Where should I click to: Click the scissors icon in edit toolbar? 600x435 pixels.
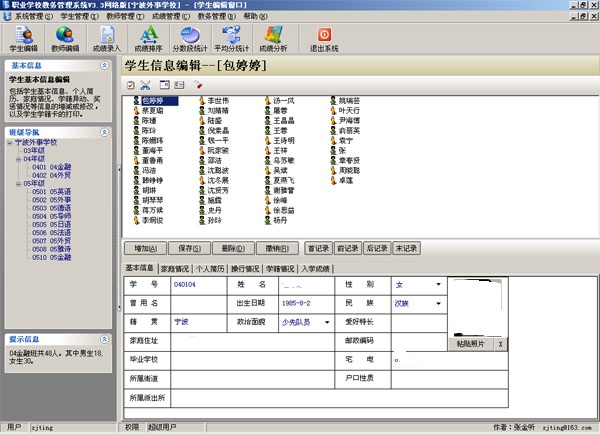coord(145,85)
